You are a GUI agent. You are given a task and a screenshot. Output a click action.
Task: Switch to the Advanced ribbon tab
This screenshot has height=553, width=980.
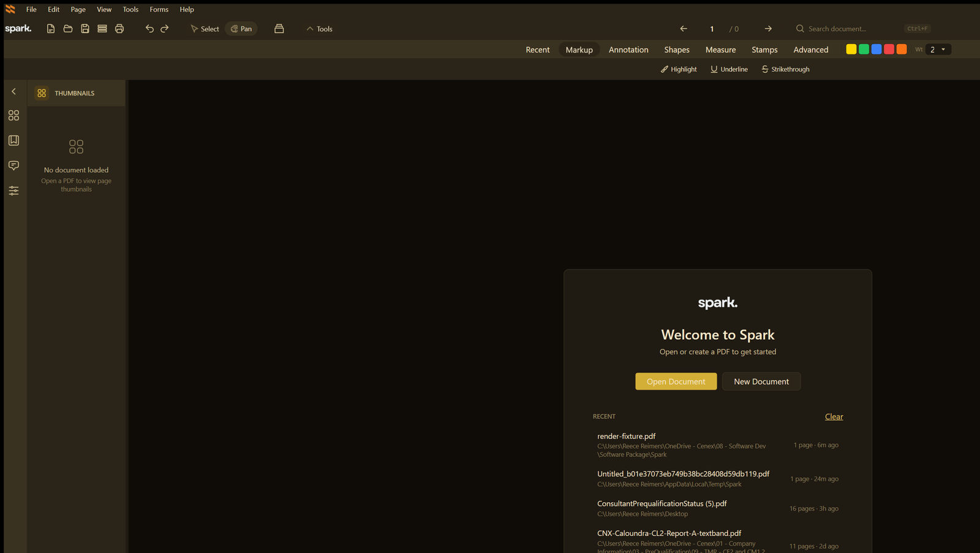pos(811,50)
